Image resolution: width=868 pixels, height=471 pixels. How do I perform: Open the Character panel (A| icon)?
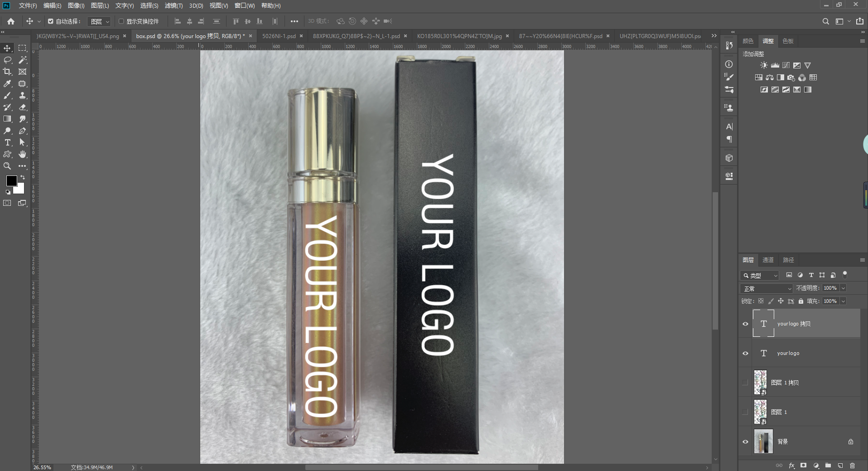point(729,126)
